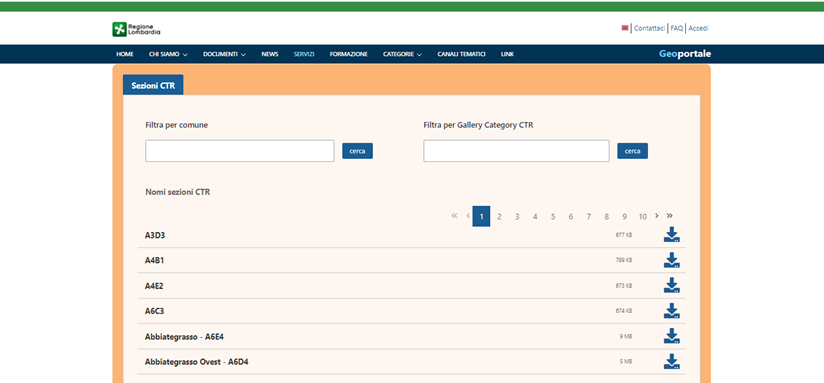Expand the Documenti menu

click(224, 54)
